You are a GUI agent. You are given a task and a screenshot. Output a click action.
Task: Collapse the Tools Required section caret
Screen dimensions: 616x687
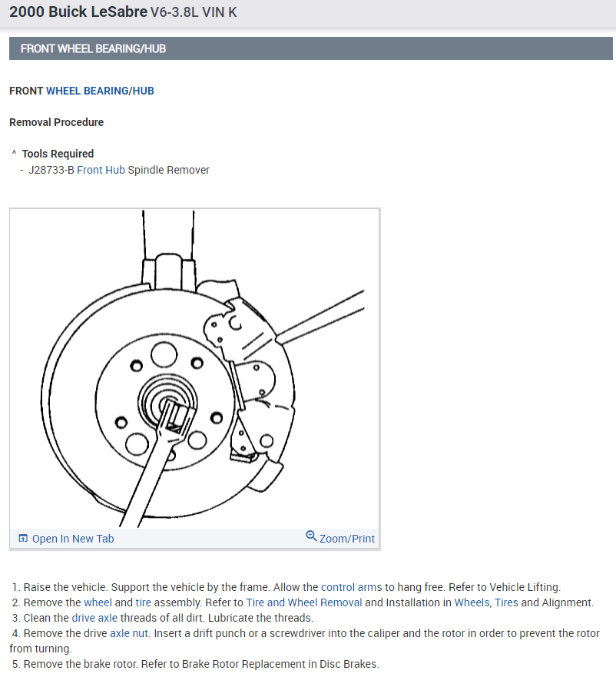[14, 153]
